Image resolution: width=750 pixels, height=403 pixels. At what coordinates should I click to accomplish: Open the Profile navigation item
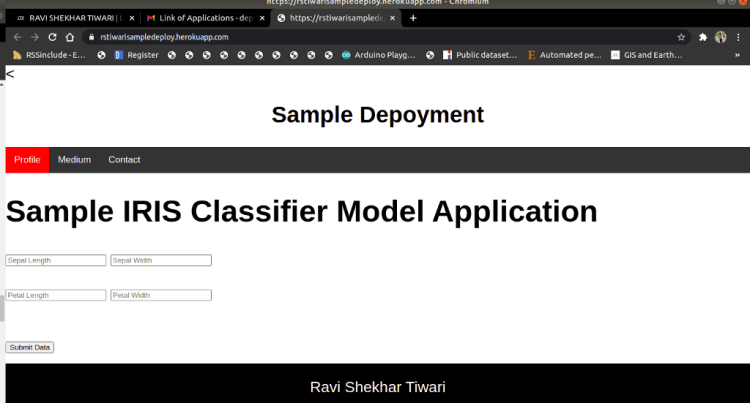point(27,160)
